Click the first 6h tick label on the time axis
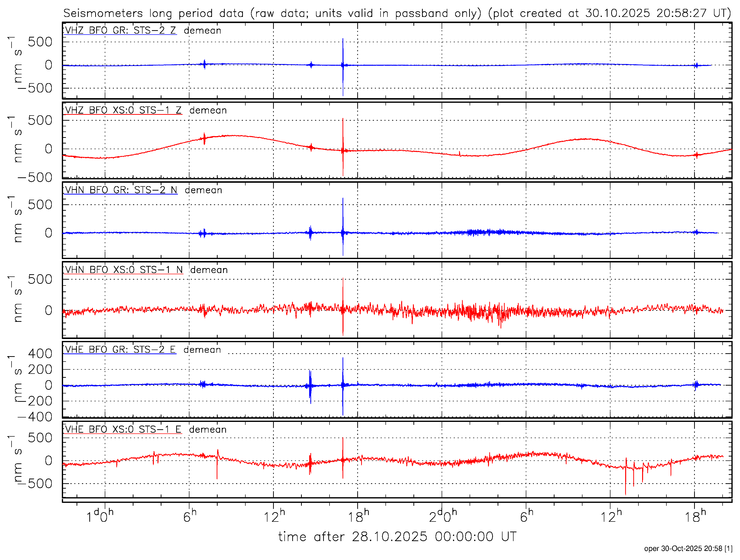 coord(190,517)
